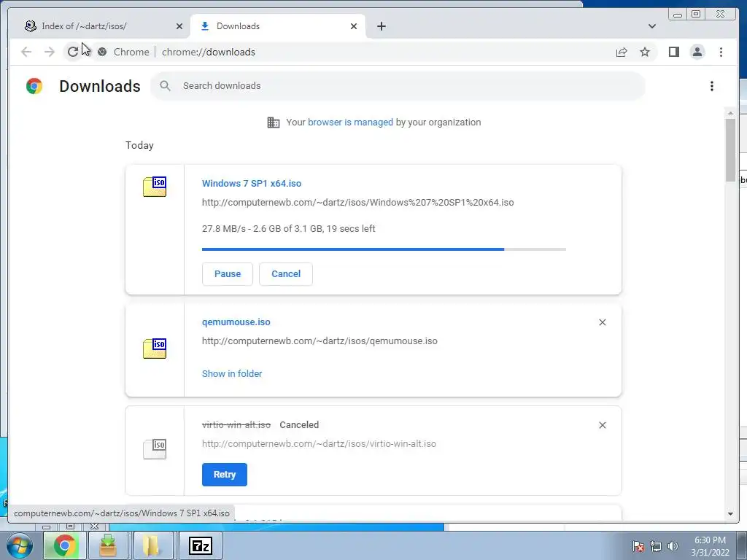747x560 pixels.
Task: Share this page via the share icon
Action: pyautogui.click(x=622, y=52)
